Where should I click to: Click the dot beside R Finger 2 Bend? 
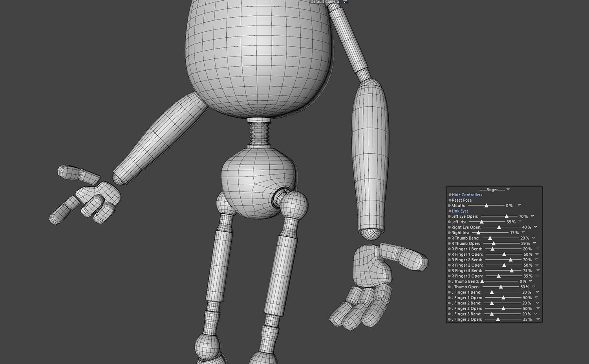[x=450, y=259]
